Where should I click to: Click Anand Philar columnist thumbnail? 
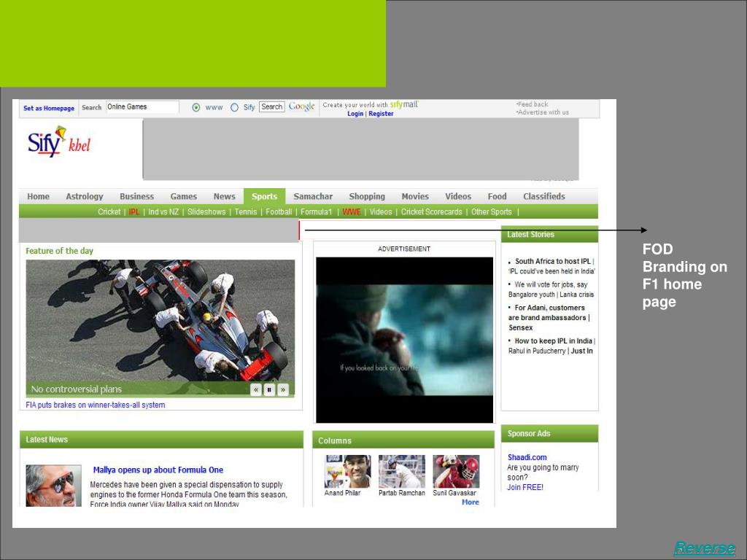(x=347, y=472)
